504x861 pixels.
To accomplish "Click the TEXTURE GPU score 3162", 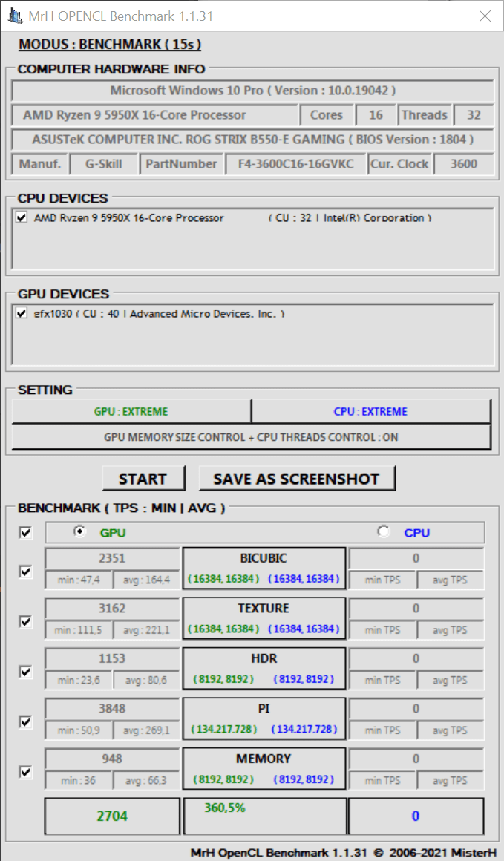I will point(112,609).
